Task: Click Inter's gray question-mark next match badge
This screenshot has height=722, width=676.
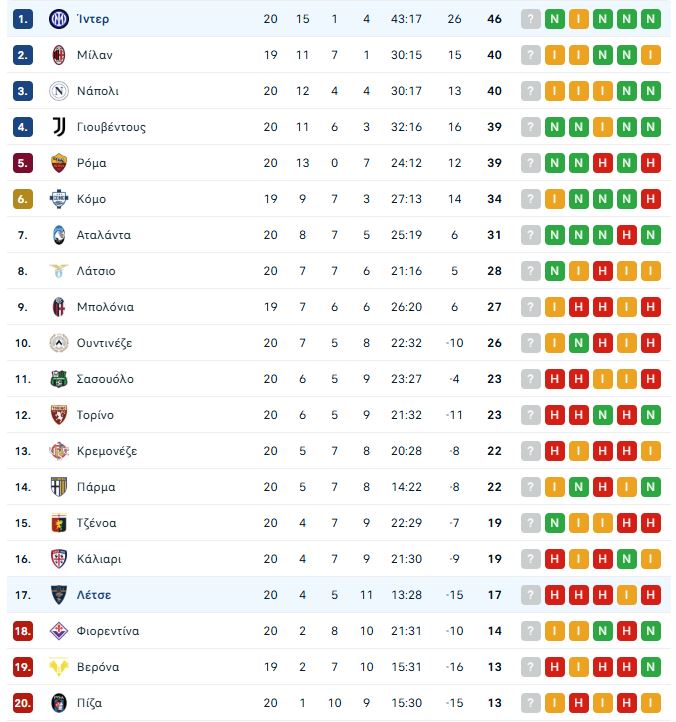Action: click(530, 19)
